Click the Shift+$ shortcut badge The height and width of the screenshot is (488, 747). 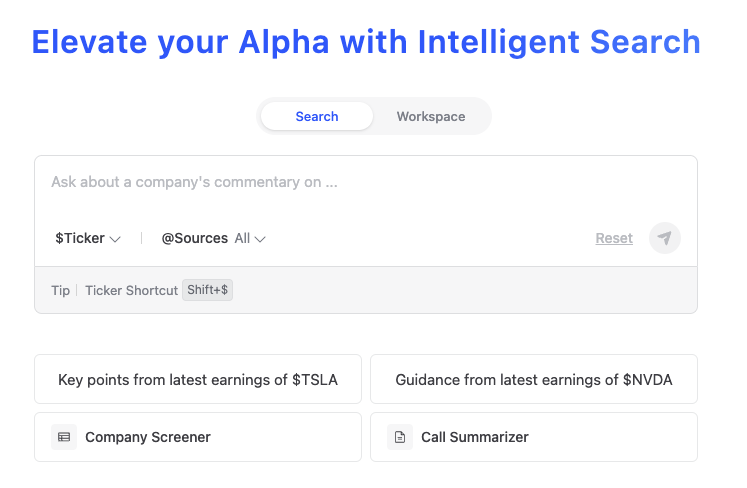(207, 290)
